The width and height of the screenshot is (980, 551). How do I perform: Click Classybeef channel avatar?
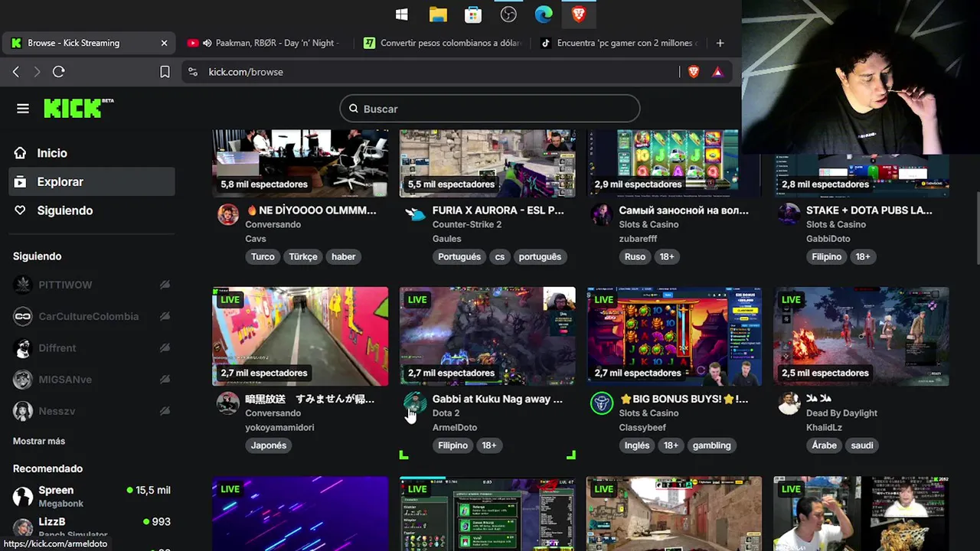pos(602,403)
